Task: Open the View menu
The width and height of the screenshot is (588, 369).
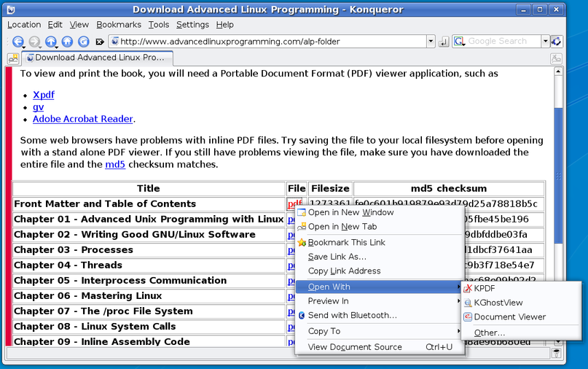Action: pyautogui.click(x=79, y=25)
